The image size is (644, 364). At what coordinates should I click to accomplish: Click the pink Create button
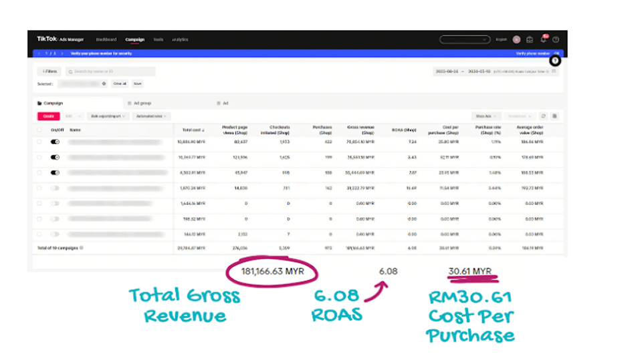click(x=48, y=116)
